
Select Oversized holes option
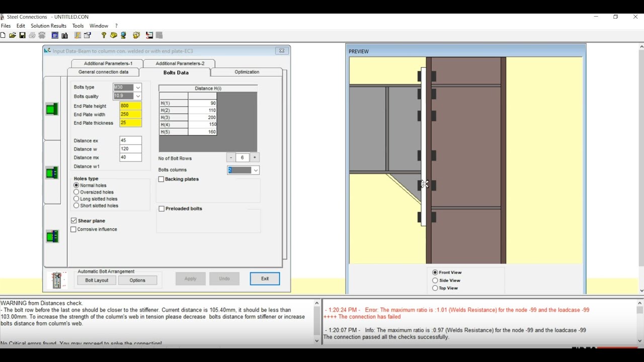click(x=76, y=192)
